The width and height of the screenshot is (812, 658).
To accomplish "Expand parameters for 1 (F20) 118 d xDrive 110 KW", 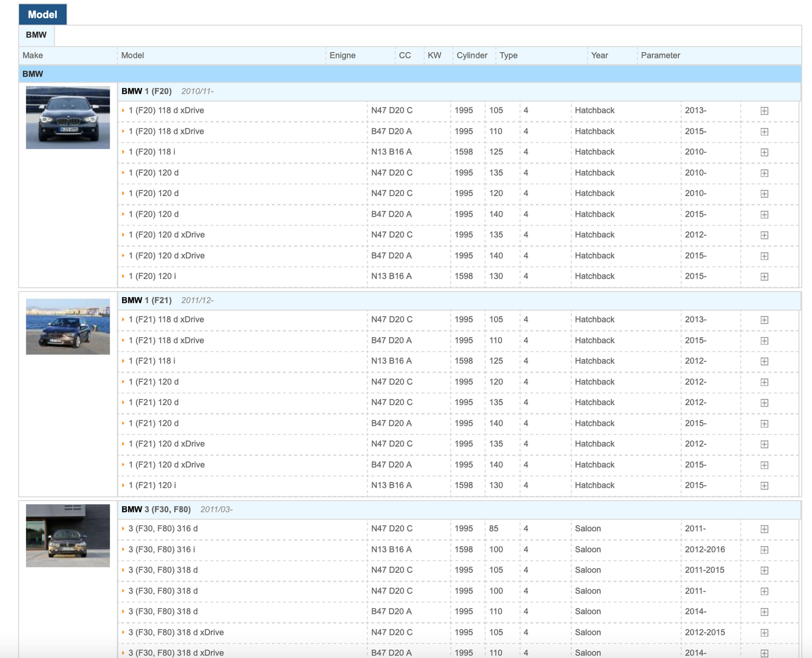I will click(x=764, y=131).
